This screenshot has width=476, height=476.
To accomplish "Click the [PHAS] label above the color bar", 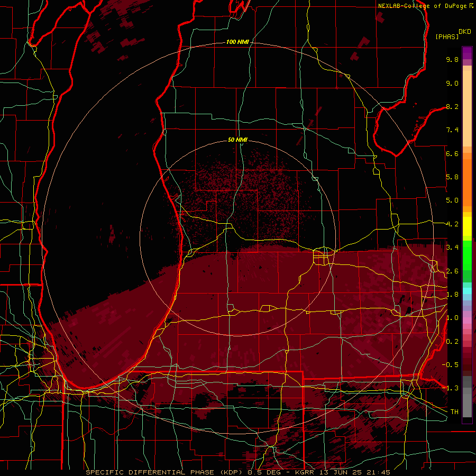I will pyautogui.click(x=447, y=36).
